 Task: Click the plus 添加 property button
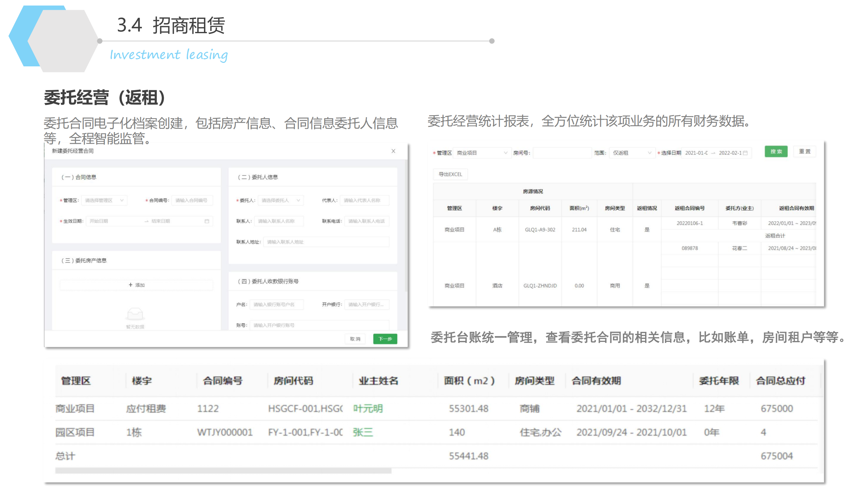(x=136, y=285)
